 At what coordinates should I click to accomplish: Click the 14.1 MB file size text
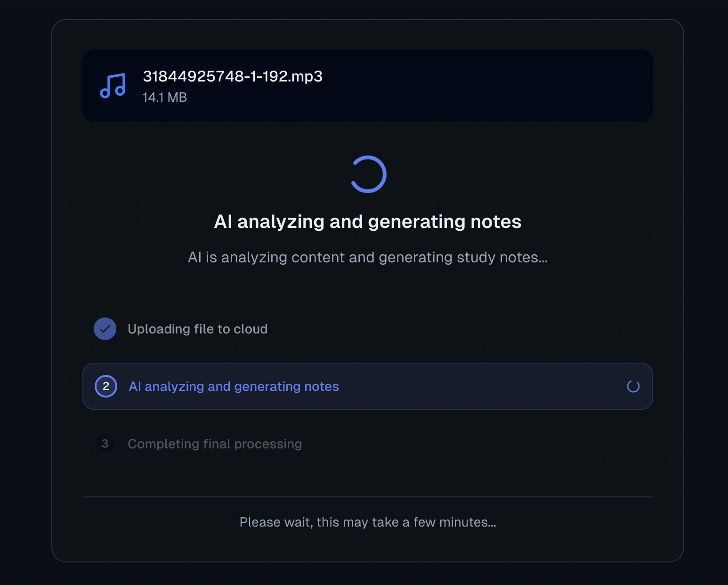coord(165,97)
